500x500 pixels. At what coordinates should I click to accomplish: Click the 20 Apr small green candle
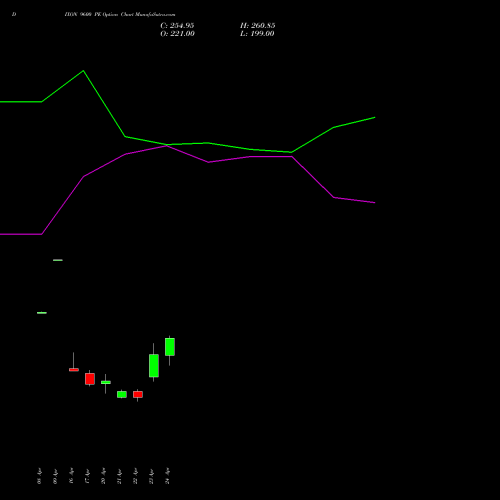(x=106, y=382)
